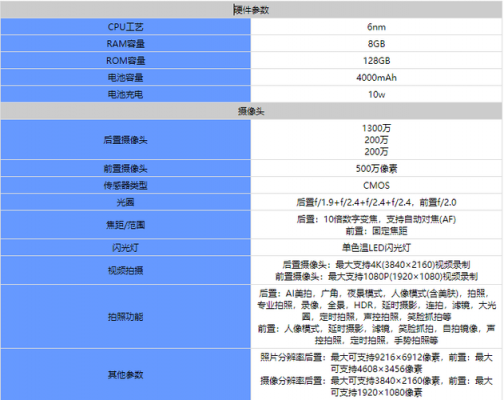504x400 pixels.
Task: Select the CMOS value
Action: coord(376,185)
